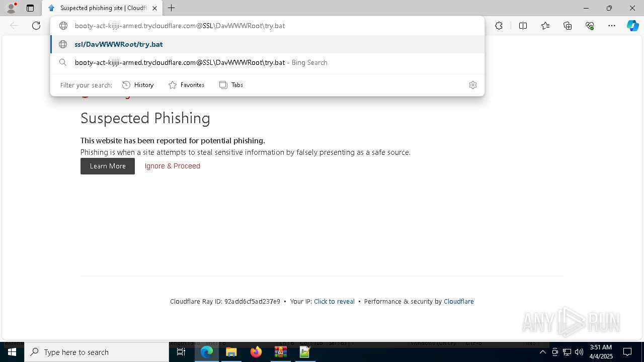Reveal your IP with Click to reveal
The image size is (644, 362).
point(334,302)
